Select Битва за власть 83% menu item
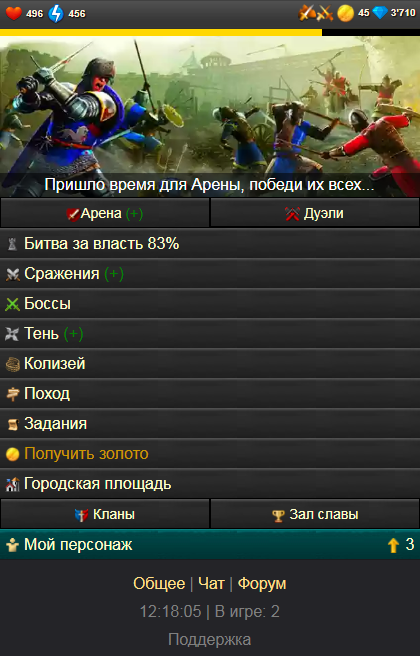The image size is (420, 656). point(210,243)
